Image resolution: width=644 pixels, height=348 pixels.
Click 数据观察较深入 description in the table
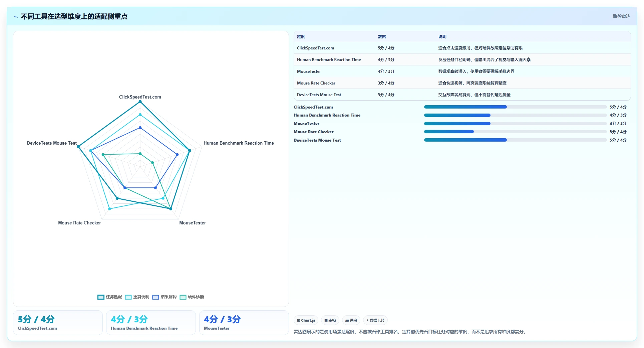click(x=476, y=71)
